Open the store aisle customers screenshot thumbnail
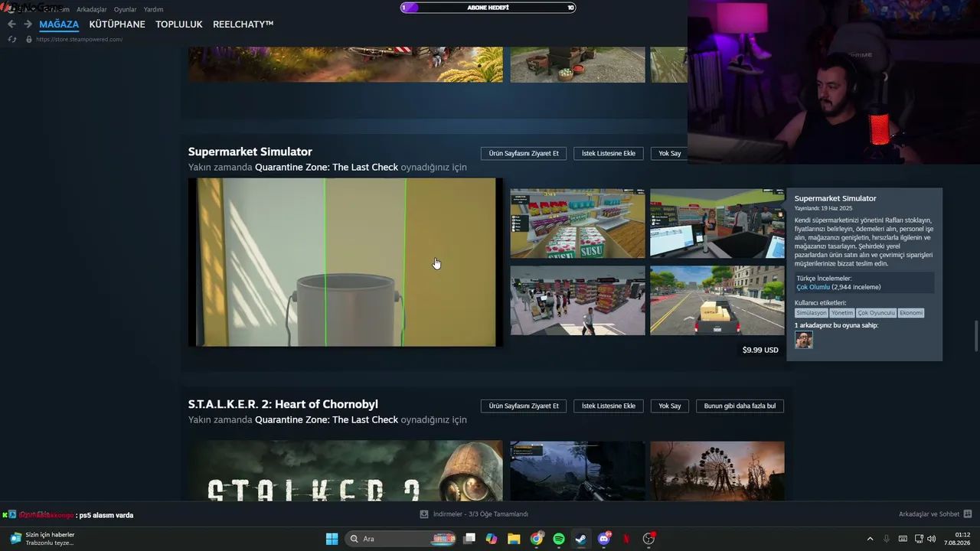This screenshot has height=551, width=980. click(x=578, y=301)
